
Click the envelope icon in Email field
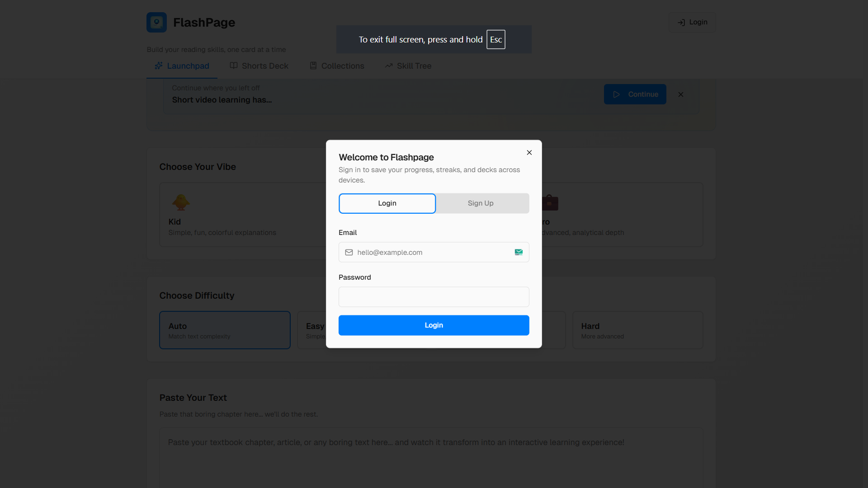[x=349, y=253]
